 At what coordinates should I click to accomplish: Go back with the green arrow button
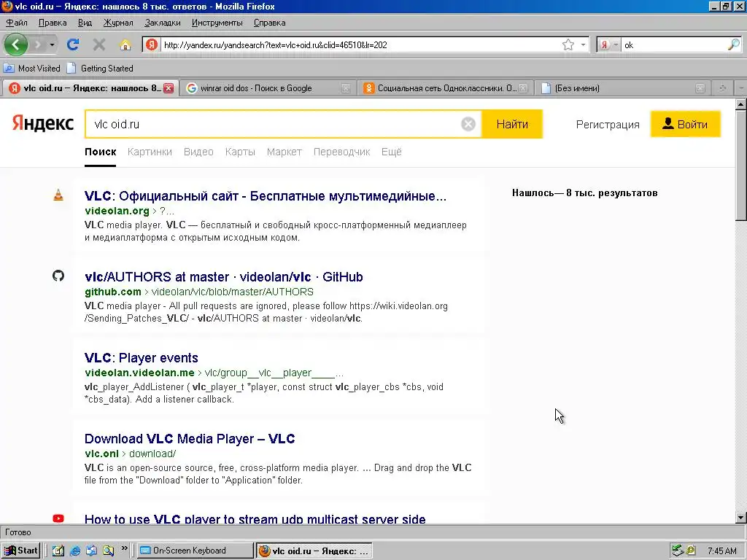(x=16, y=44)
